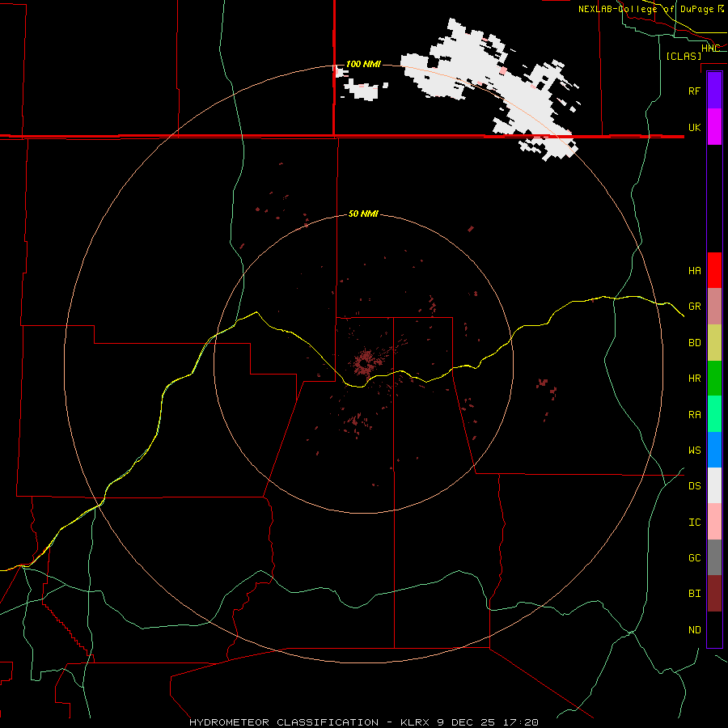728x728 pixels.
Task: Click the dense biological echo cluster at radar center
Action: pos(365,362)
